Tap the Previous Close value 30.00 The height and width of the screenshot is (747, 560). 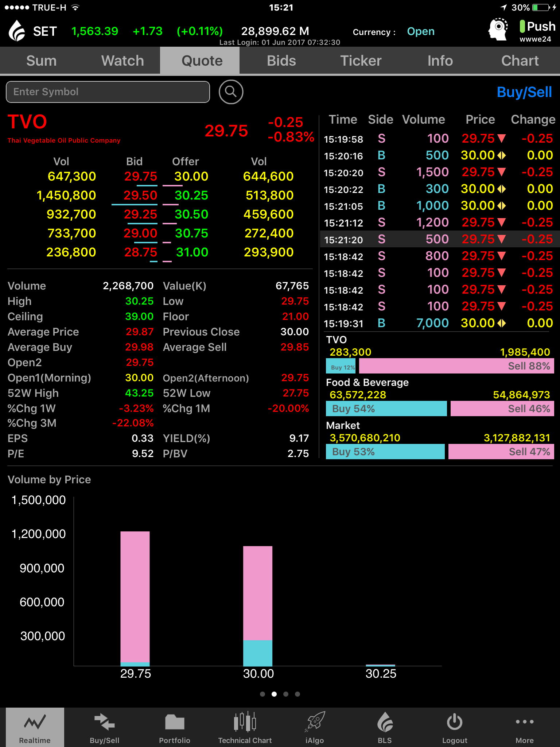295,332
